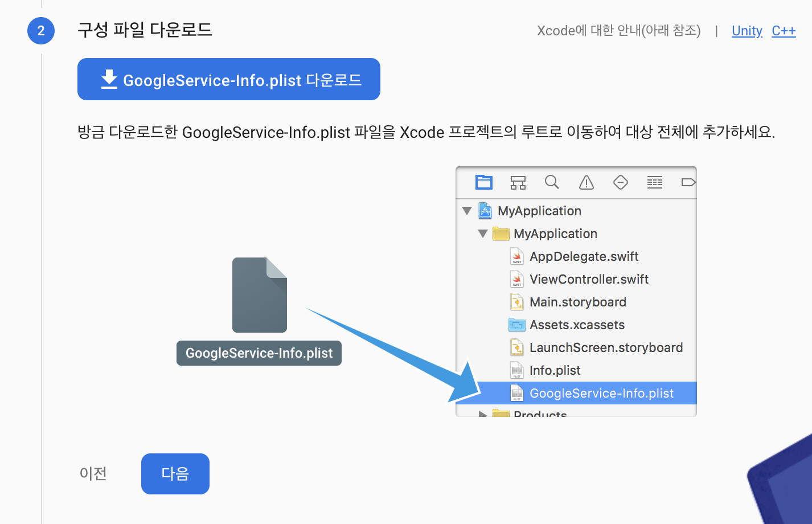The height and width of the screenshot is (524, 812).
Task: Select LaunchScreen.storyboard in the file tree
Action: [576, 347]
